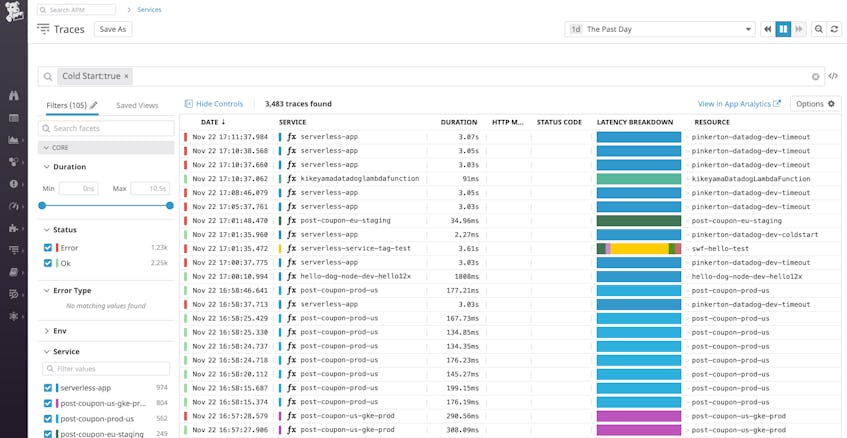Edit filters with pencil icon
This screenshot has height=438, width=847.
point(93,105)
